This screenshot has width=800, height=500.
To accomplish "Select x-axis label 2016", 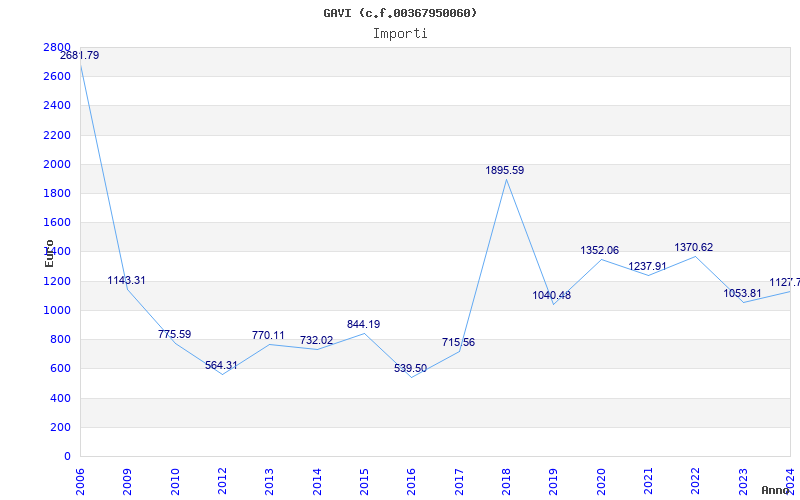I will click(411, 482).
